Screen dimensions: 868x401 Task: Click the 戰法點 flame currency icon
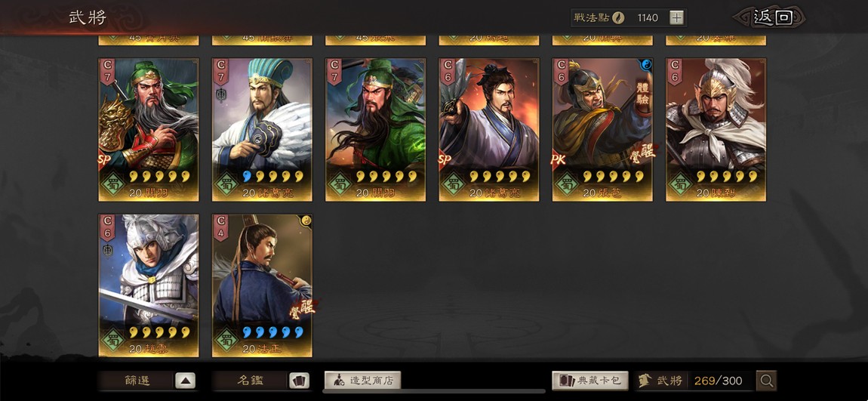618,17
